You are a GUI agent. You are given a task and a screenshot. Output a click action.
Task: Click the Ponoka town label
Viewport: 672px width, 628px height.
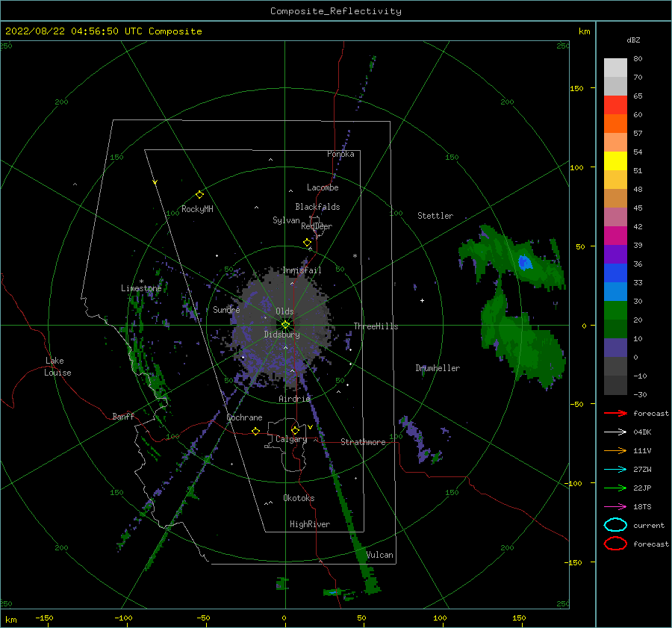[340, 154]
